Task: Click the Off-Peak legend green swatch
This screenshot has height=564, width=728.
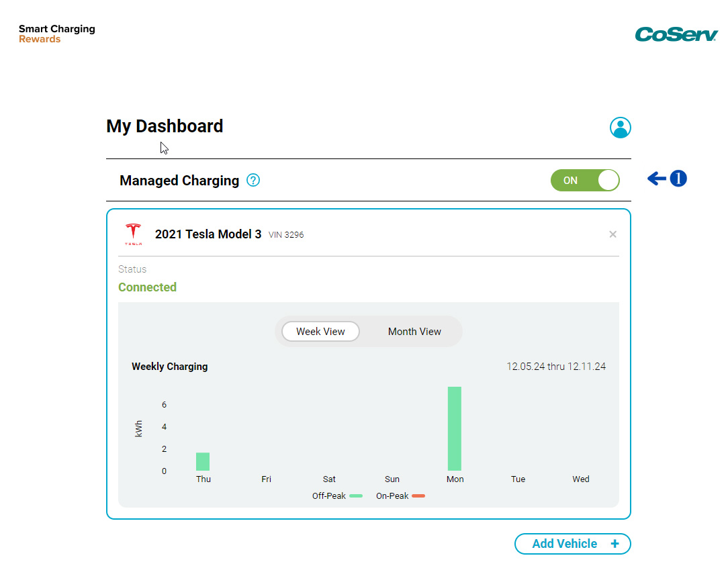Action: [x=356, y=496]
